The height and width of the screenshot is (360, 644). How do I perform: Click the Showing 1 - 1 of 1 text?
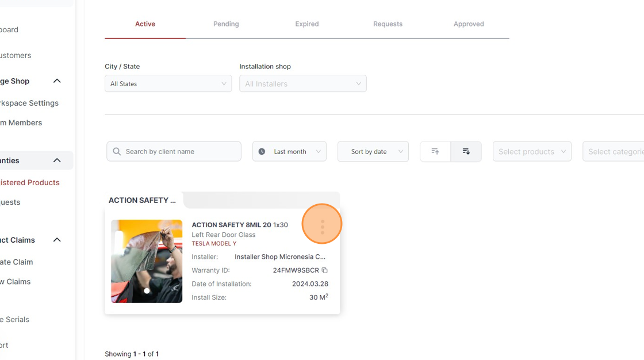132,354
